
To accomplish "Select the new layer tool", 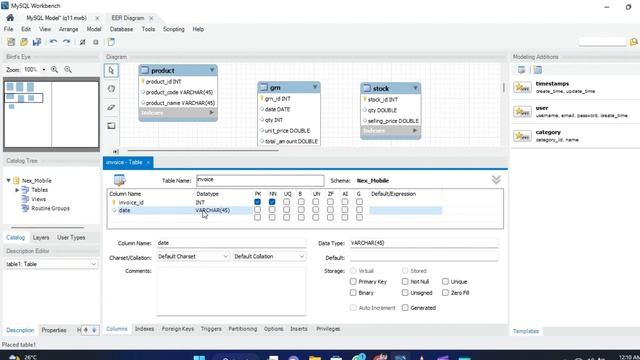I will coord(111,126).
